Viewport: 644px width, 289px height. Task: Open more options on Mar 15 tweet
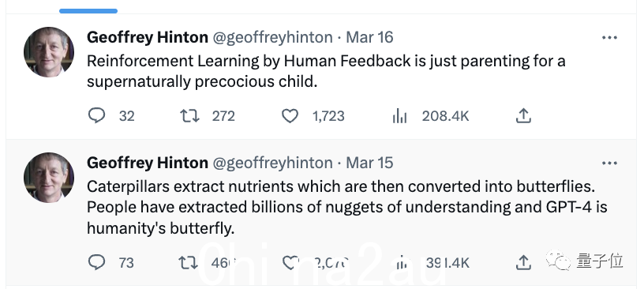609,163
